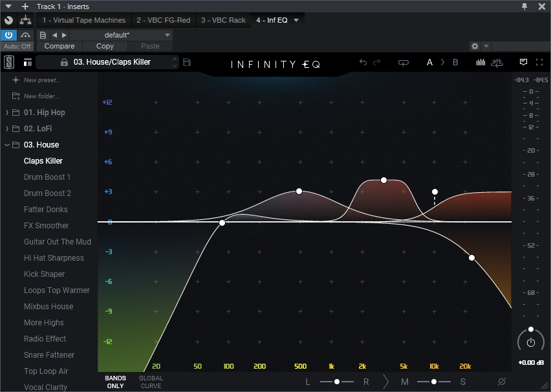Select the B state
551x392 pixels.
click(455, 62)
